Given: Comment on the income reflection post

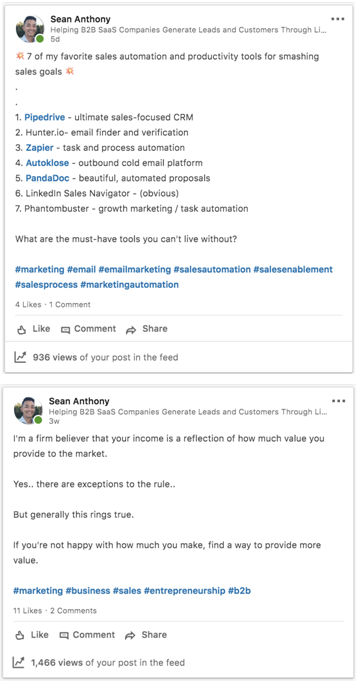Looking at the screenshot, I should (87, 635).
